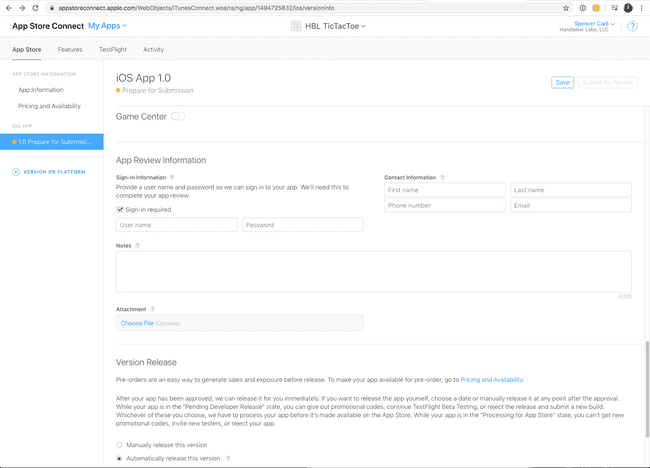Open help tooltip next to Attachment

pyautogui.click(x=153, y=309)
